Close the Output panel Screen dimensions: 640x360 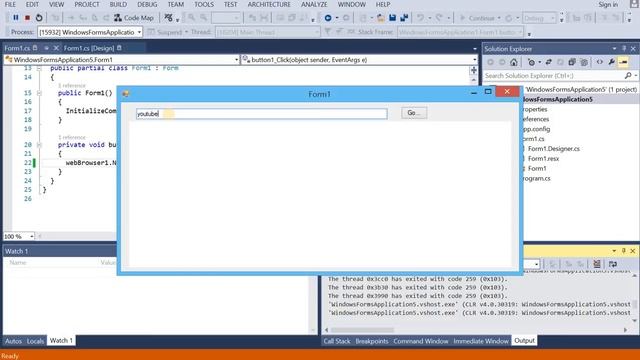(633, 251)
